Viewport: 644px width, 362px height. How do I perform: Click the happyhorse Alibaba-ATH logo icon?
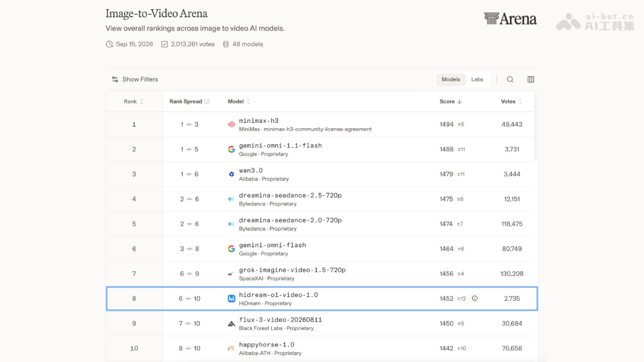click(x=231, y=348)
